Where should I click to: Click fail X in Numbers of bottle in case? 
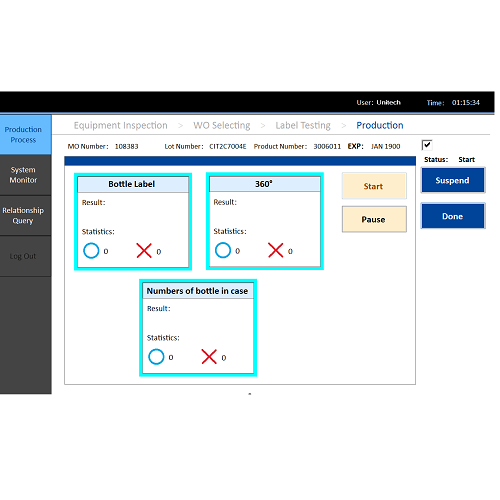[209, 357]
